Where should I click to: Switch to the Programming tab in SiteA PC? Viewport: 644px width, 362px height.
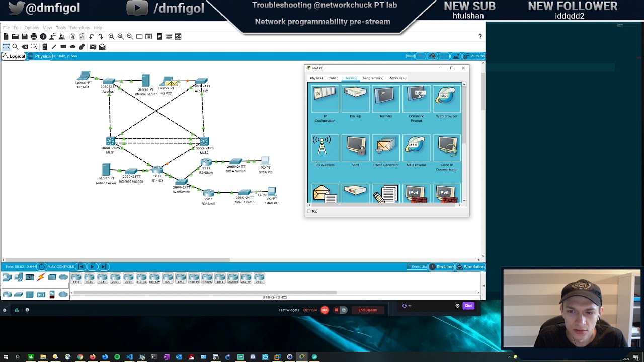(373, 78)
